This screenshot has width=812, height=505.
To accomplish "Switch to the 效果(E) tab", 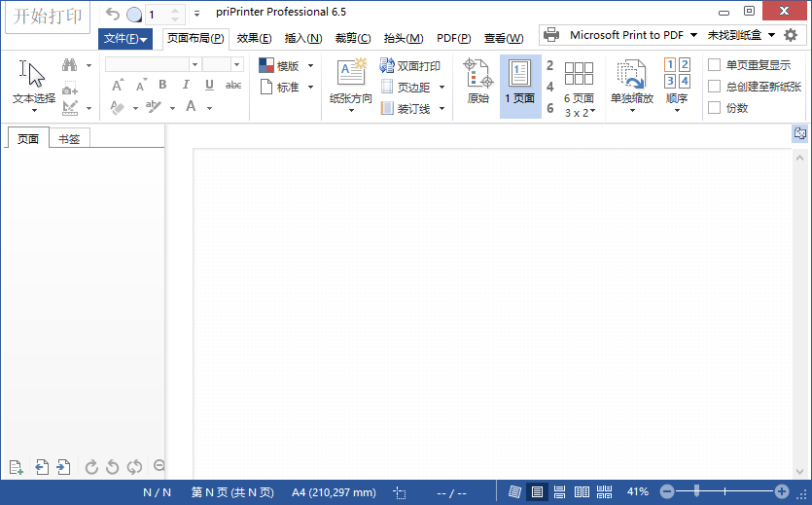I will point(254,38).
